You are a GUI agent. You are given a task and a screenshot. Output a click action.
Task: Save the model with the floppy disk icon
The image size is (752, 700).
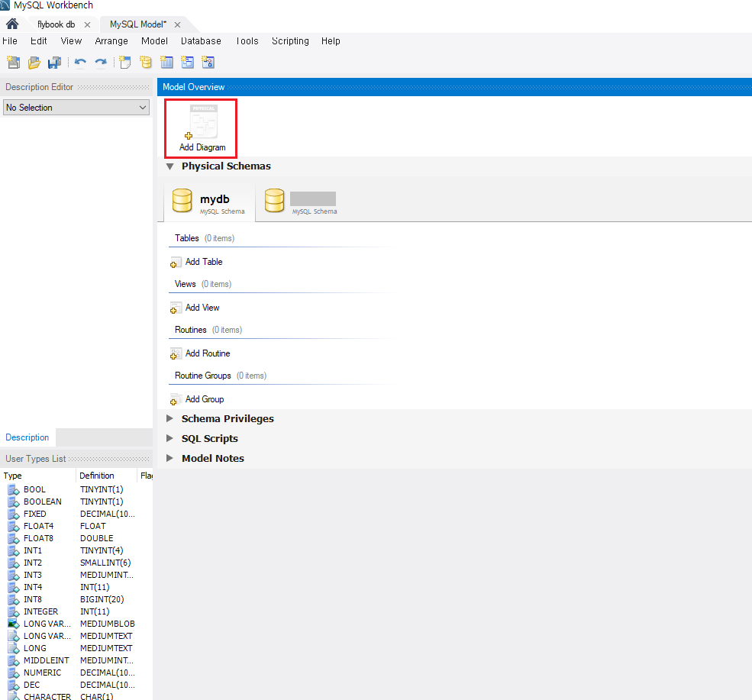click(x=55, y=63)
